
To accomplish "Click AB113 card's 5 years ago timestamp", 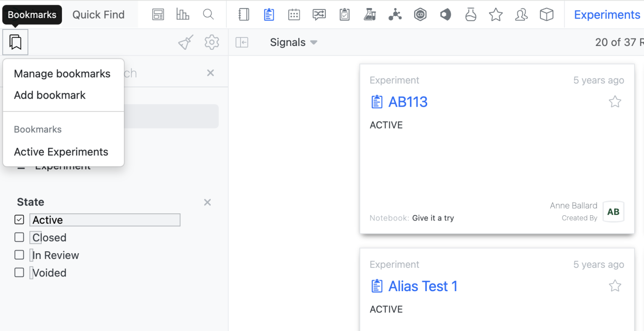I will (599, 80).
